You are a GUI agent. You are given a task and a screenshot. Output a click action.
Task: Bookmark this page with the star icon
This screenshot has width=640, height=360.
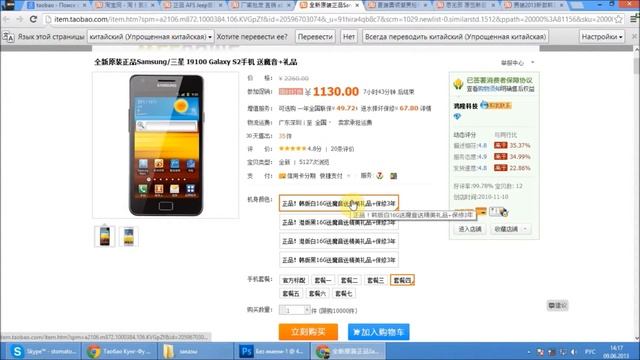tap(619, 19)
